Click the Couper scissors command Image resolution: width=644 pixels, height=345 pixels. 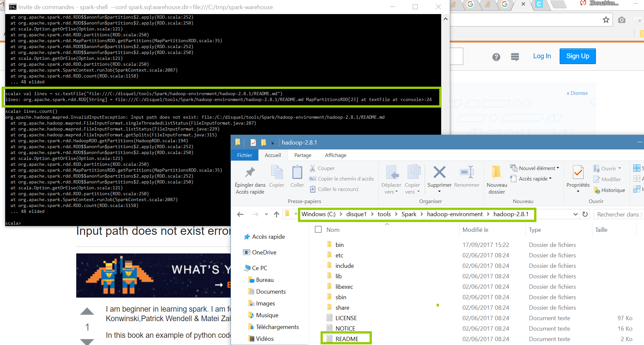322,168
